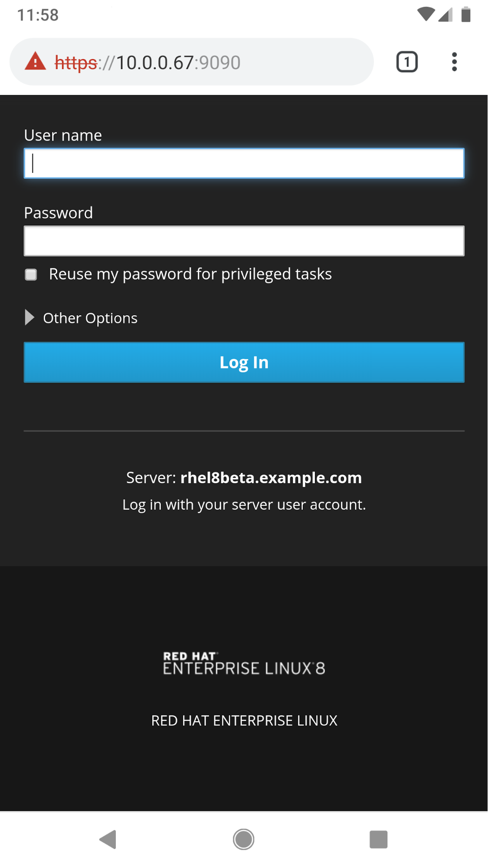This screenshot has width=488, height=868.
Task: Enable the reuse password checkbox
Action: click(31, 274)
